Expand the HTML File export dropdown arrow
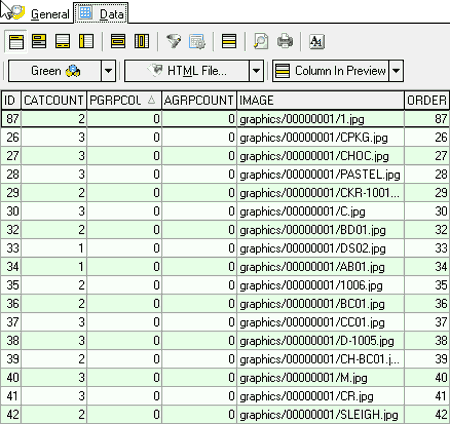Image resolution: width=450 pixels, height=424 pixels. pyautogui.click(x=256, y=71)
